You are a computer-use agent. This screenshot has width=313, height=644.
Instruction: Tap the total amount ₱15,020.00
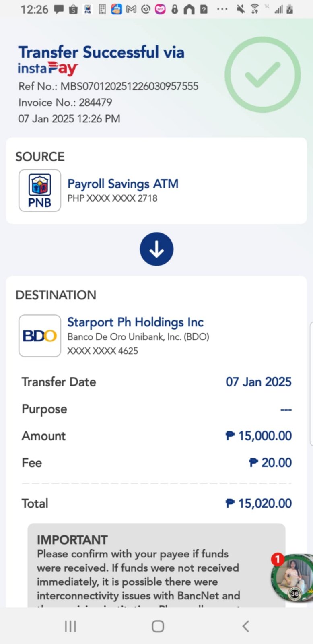click(259, 503)
